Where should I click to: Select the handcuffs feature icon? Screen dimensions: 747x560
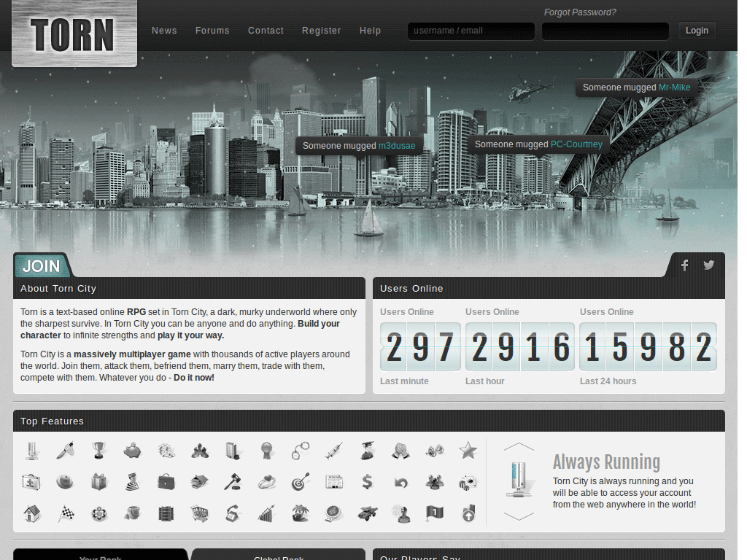point(301,451)
